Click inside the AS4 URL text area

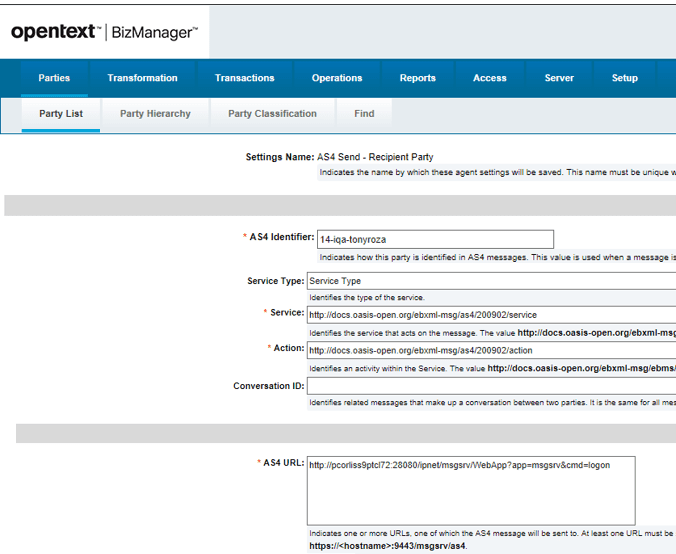490,490
